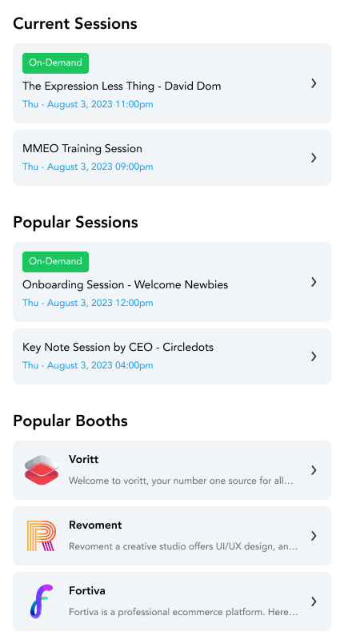Click the Revoment logo icon

pos(41,536)
